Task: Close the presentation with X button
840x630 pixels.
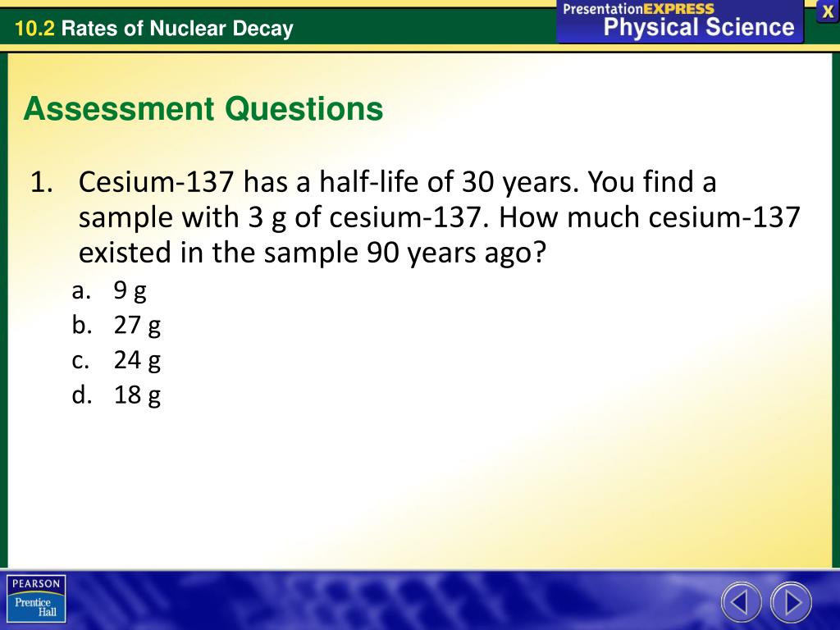Action: 827,12
